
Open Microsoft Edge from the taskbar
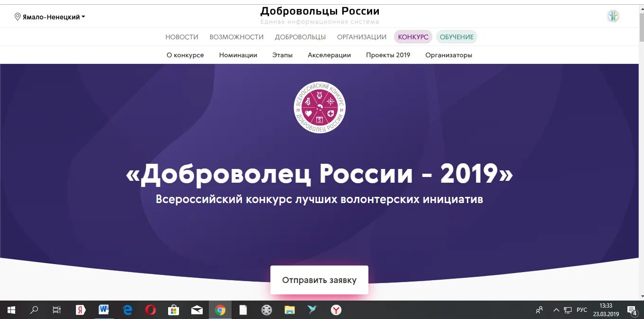pyautogui.click(x=127, y=310)
